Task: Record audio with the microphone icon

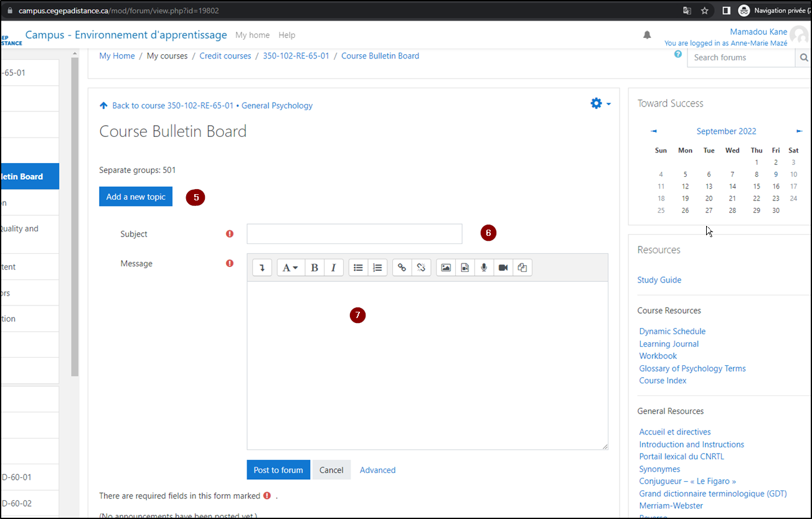Action: point(484,268)
